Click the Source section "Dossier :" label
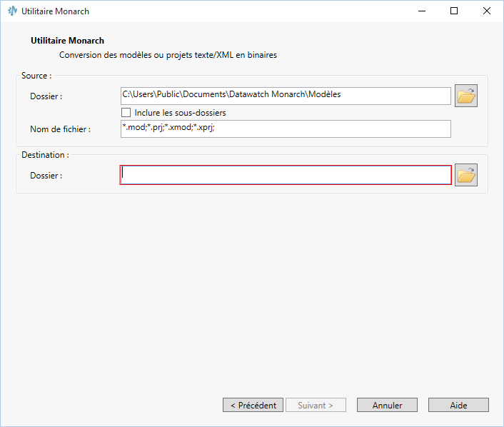 click(46, 96)
